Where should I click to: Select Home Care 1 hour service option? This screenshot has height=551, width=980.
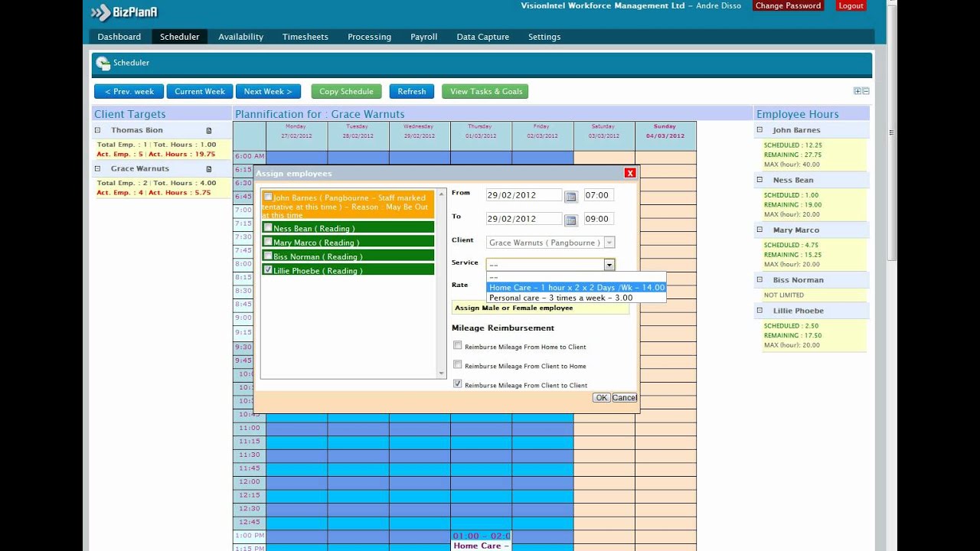click(577, 288)
